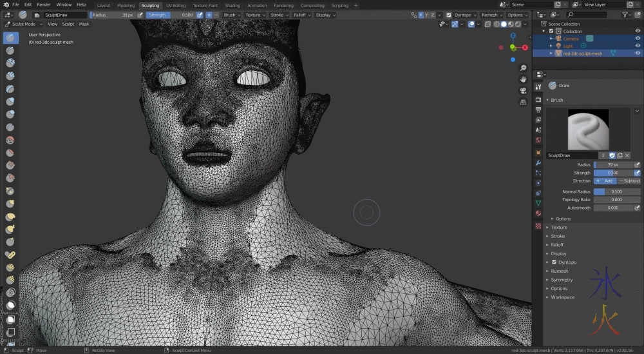Click the Strength slider in properties panel

click(613, 173)
